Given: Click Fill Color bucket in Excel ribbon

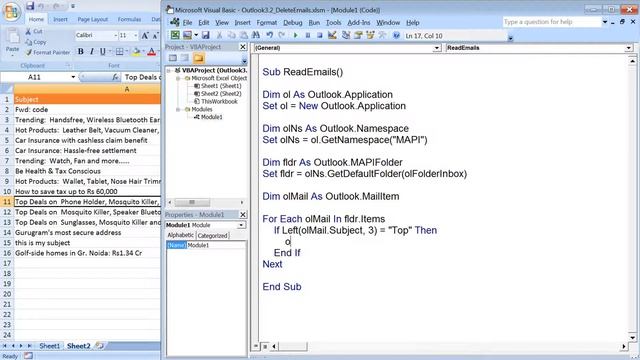Looking at the screenshot, I should tap(136, 52).
